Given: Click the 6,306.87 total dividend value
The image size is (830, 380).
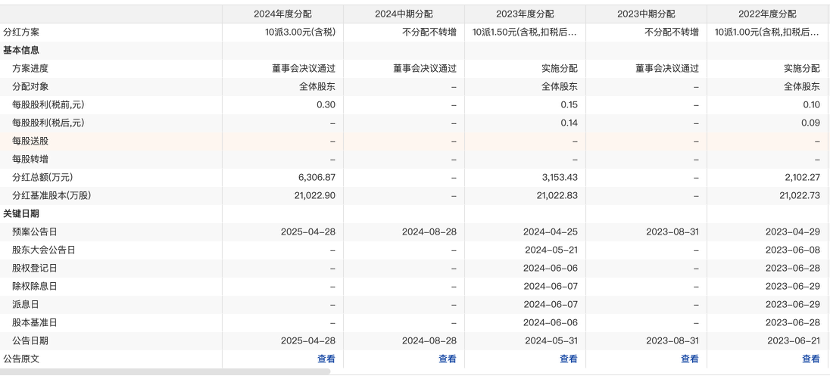Looking at the screenshot, I should pyautogui.click(x=317, y=177).
